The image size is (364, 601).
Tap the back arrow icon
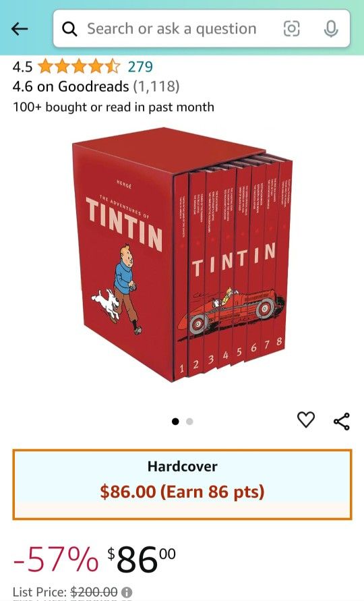tap(20, 29)
